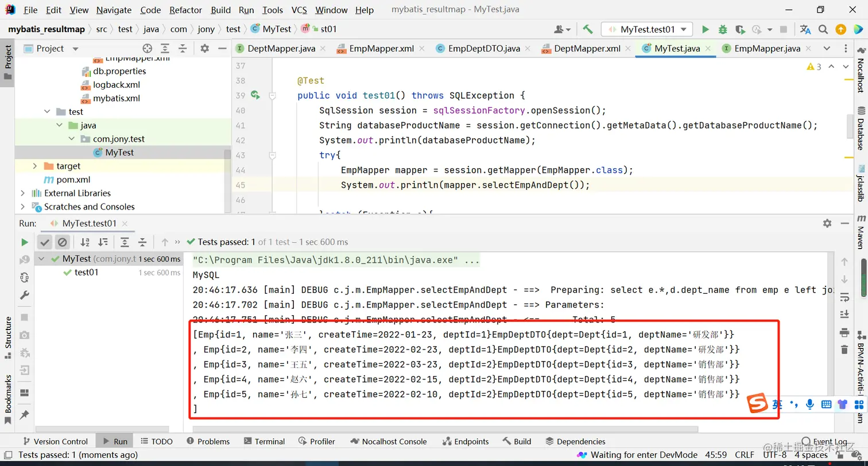Toggle soft-wrap in the console
Viewport: 868px width, 466px height.
[844, 297]
